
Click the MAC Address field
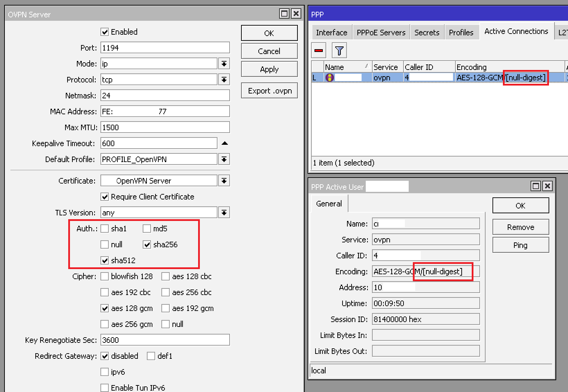pyautogui.click(x=165, y=112)
